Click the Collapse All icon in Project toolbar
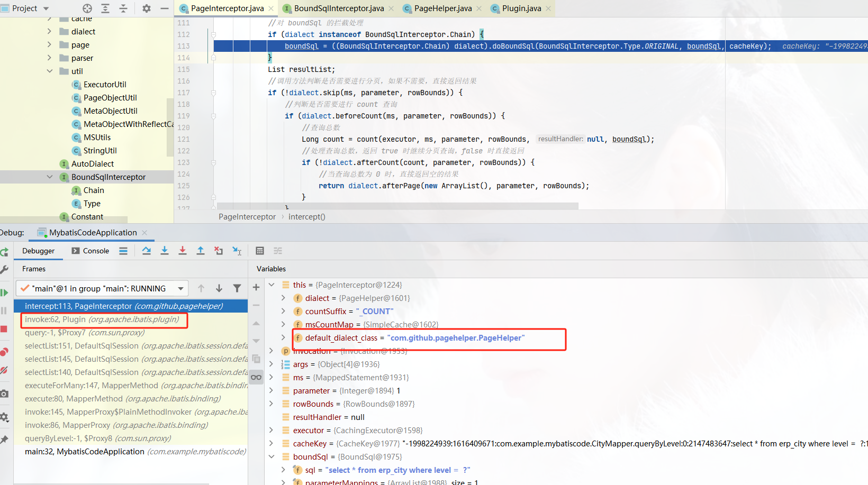The height and width of the screenshot is (485, 868). pyautogui.click(x=123, y=8)
